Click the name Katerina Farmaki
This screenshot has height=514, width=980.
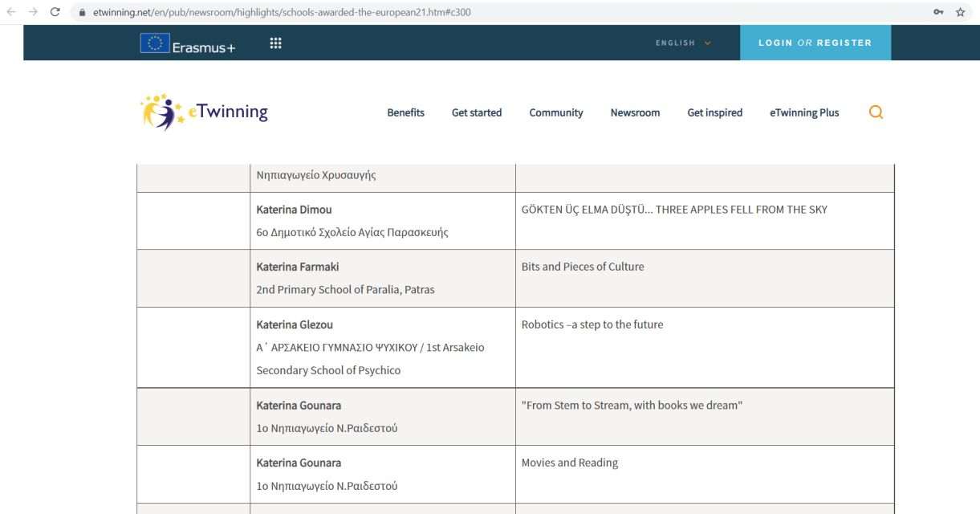(x=297, y=267)
